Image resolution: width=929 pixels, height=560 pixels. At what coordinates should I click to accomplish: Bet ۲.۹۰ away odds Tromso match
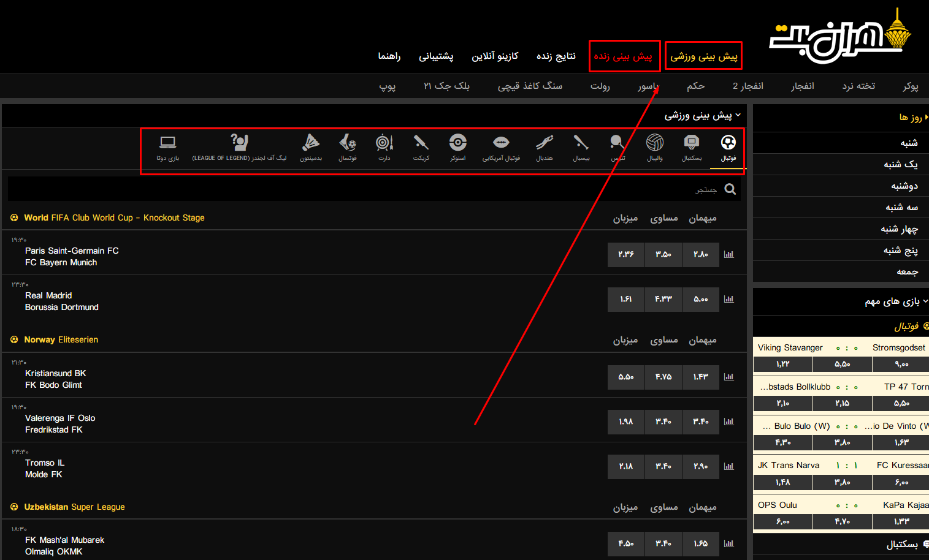[701, 466]
